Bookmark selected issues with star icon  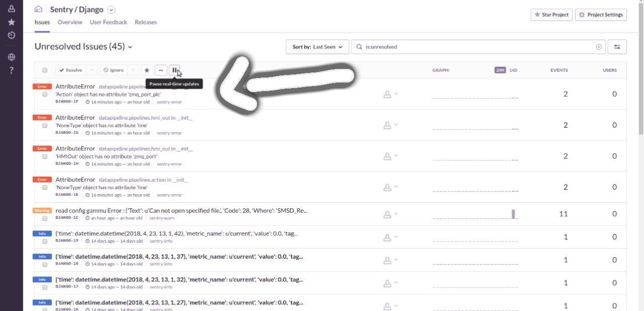(147, 70)
